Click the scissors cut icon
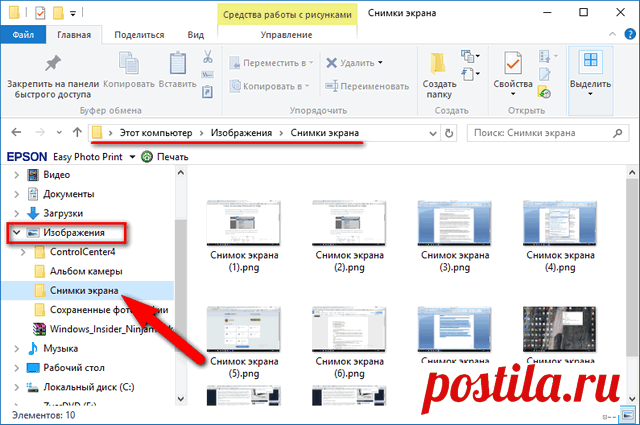The width and height of the screenshot is (640, 425). (208, 57)
